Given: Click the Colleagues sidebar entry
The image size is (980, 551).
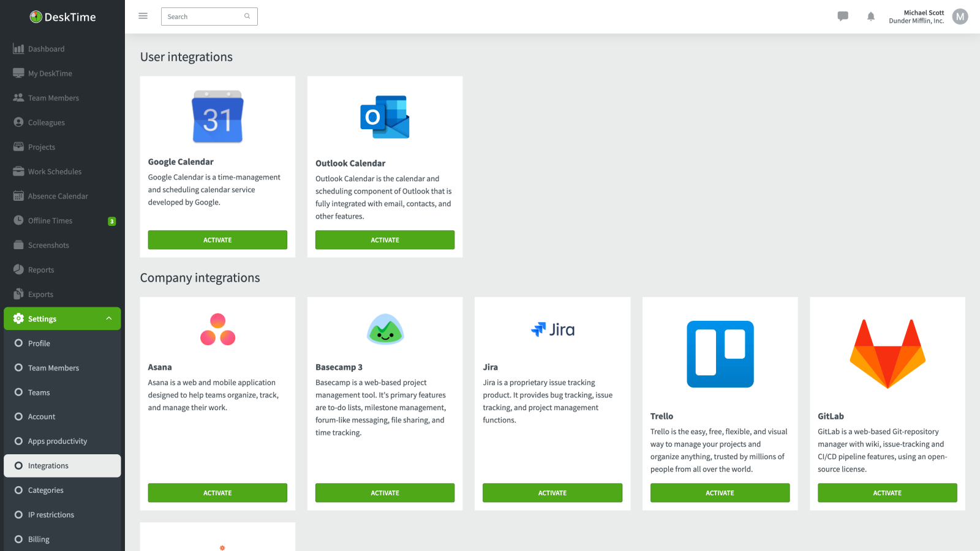Looking at the screenshot, I should 46,122.
